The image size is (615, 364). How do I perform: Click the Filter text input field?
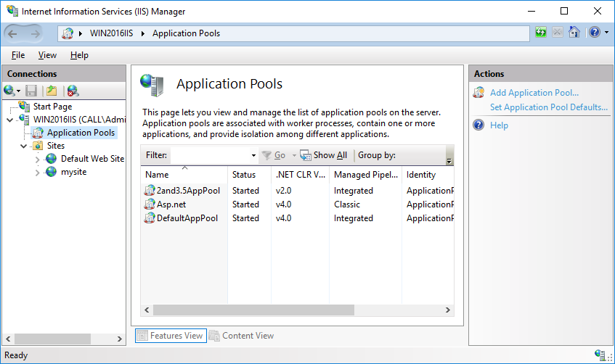pyautogui.click(x=211, y=156)
